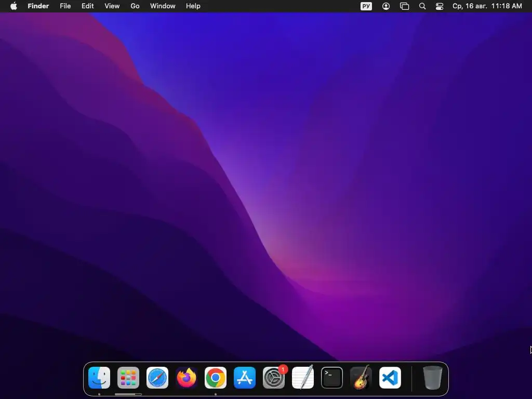Image resolution: width=532 pixels, height=399 pixels.
Task: Open Finder from the Dock
Action: point(99,378)
